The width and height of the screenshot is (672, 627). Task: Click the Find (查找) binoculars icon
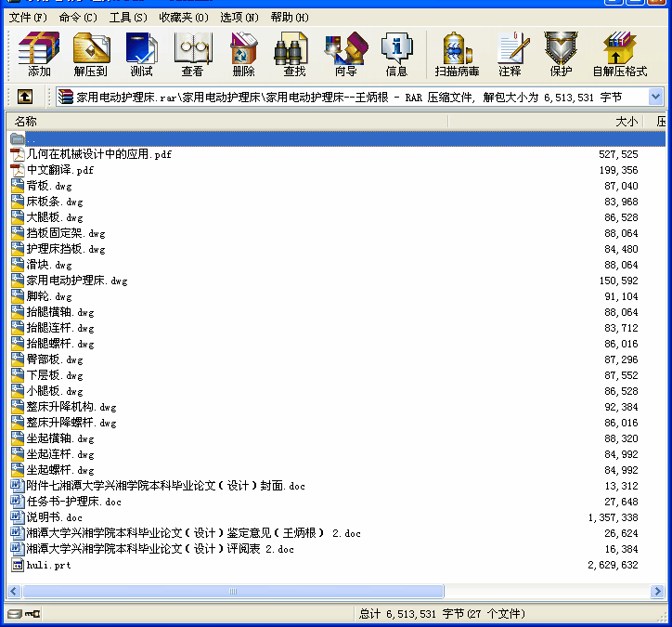click(294, 54)
